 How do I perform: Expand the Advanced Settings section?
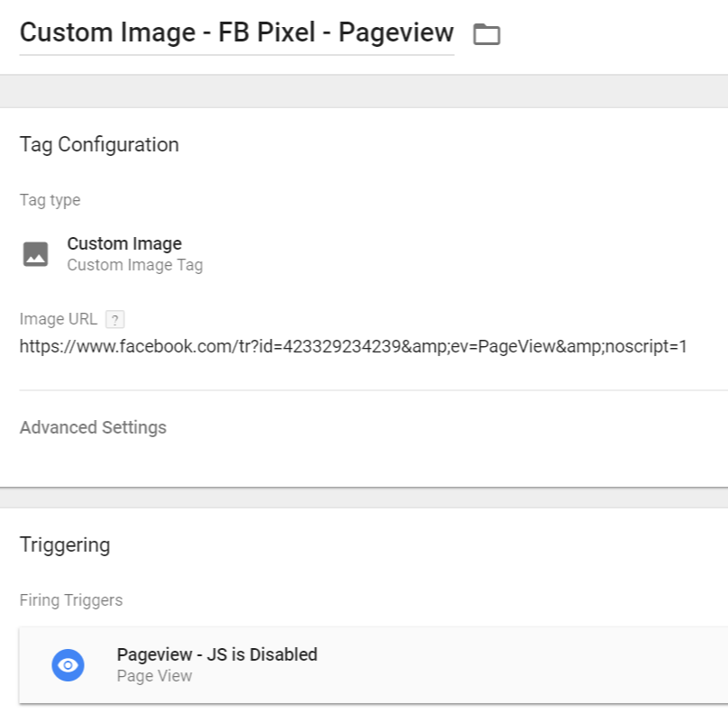point(93,427)
